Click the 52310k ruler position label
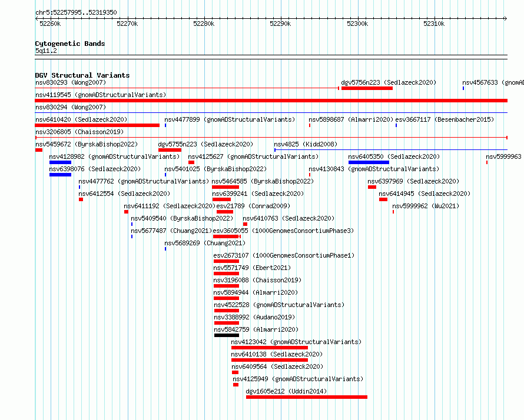The height and width of the screenshot is (420, 524). (x=434, y=24)
